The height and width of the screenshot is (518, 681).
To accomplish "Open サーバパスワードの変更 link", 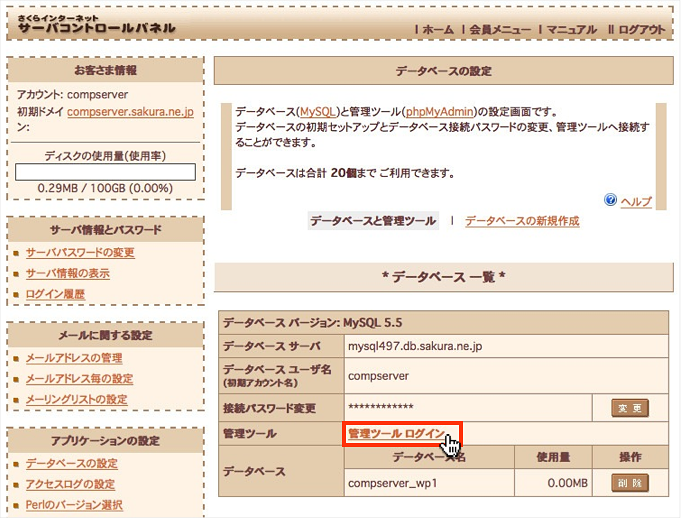I will click(80, 252).
